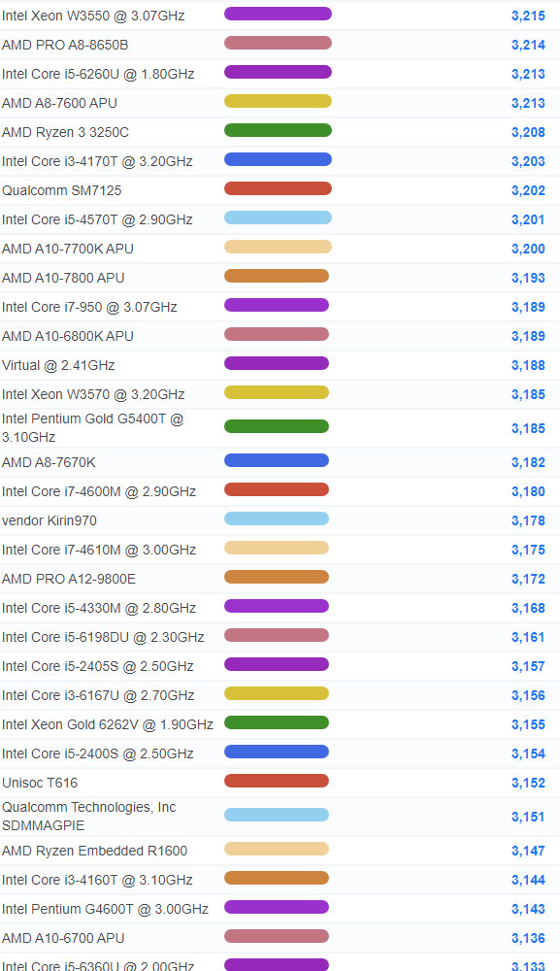Screen dimensions: 560x971
Task: Select Intel Core i7-4610M @ 3.00GHz name
Action: tap(99, 550)
